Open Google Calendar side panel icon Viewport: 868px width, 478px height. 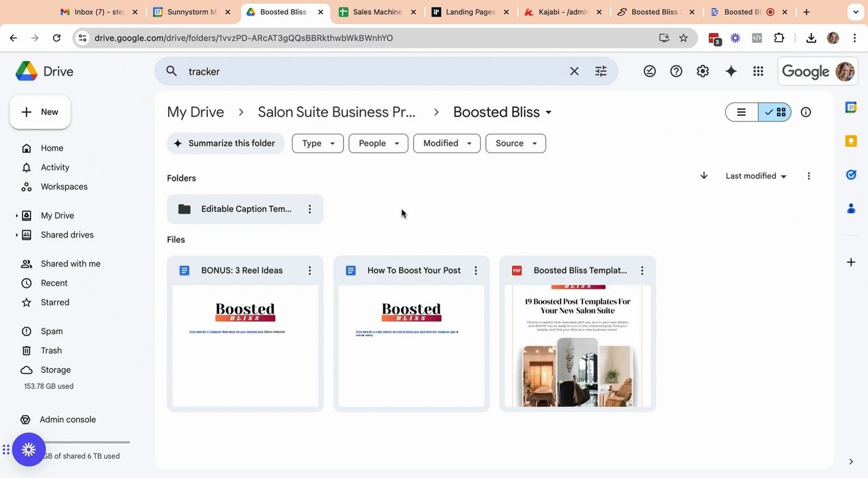click(x=851, y=107)
